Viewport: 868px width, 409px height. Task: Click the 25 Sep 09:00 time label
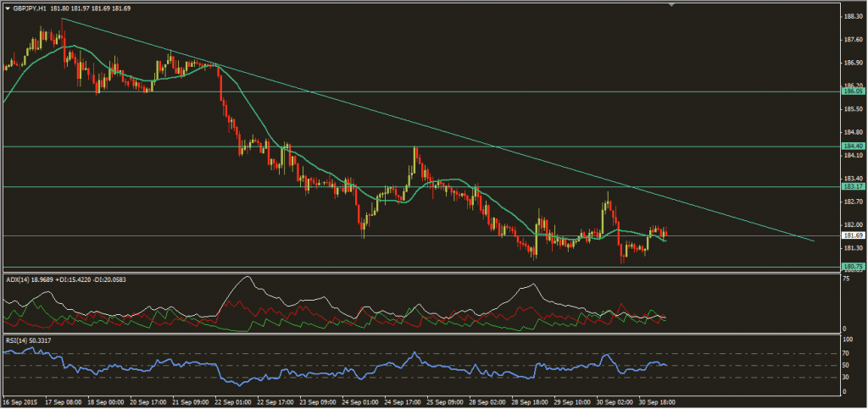click(444, 402)
